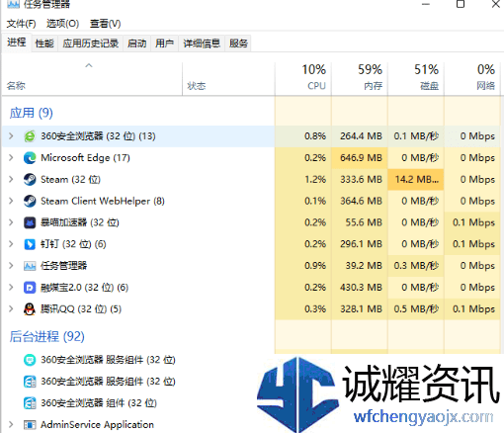504x433 pixels.
Task: Click the sort arrow above 名称
Action: (89, 65)
